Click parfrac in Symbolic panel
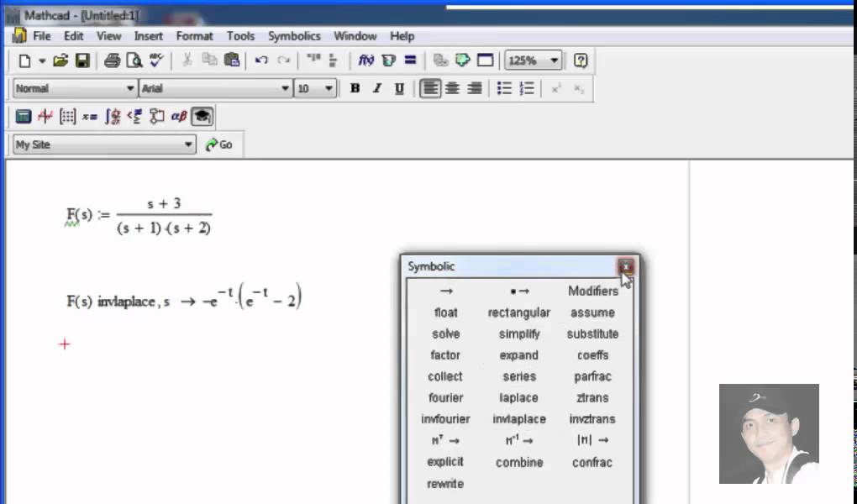Image resolution: width=857 pixels, height=504 pixels. tap(592, 376)
